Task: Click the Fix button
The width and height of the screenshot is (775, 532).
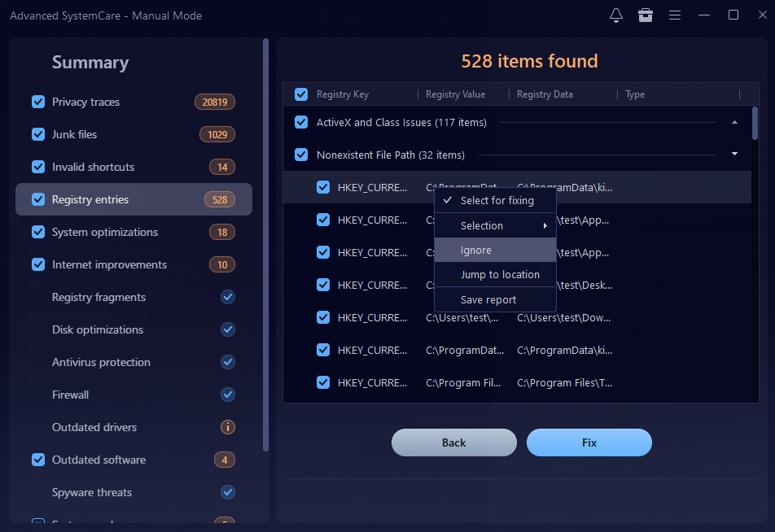Action: (589, 443)
